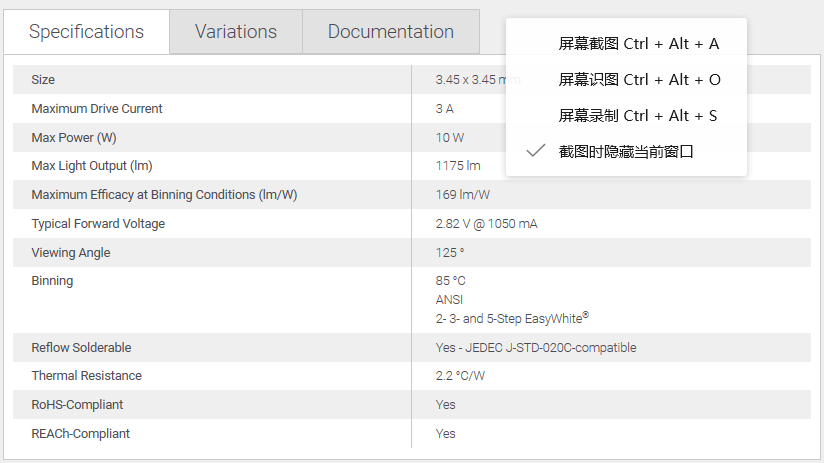Select the Max Power (W) label
The height and width of the screenshot is (463, 824).
(74, 138)
